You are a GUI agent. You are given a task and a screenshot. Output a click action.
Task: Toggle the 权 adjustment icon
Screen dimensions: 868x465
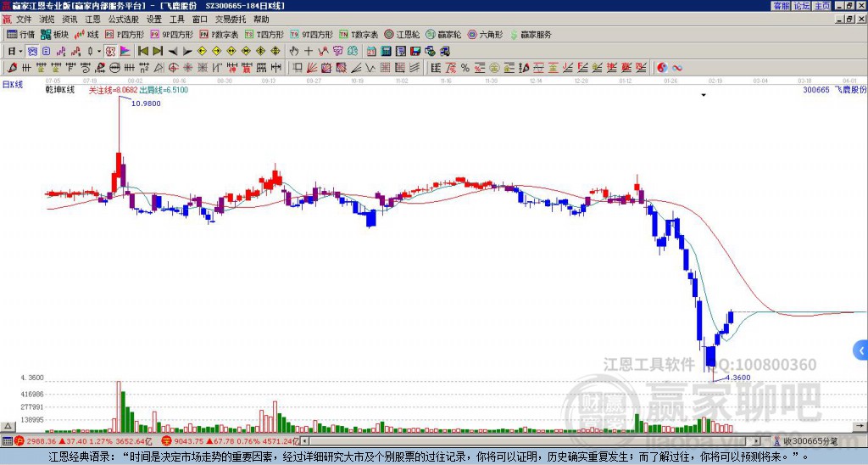(110, 52)
